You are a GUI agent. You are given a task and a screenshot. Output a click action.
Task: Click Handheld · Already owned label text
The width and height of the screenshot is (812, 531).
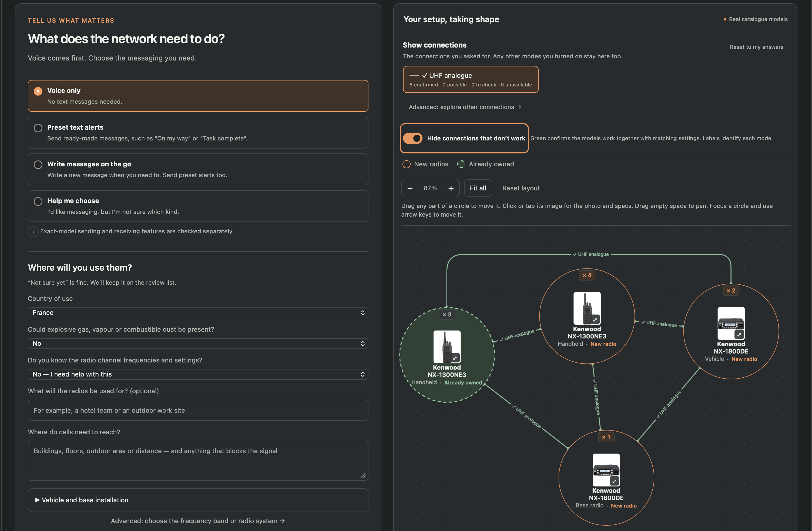coord(447,383)
